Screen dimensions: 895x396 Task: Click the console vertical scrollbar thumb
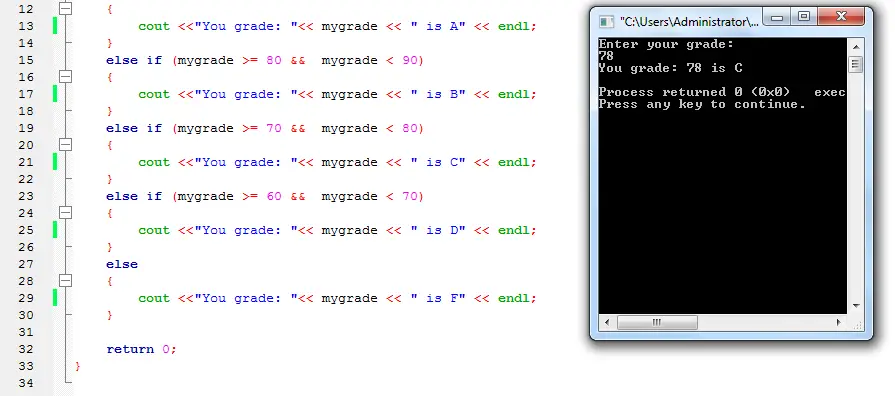tap(856, 64)
